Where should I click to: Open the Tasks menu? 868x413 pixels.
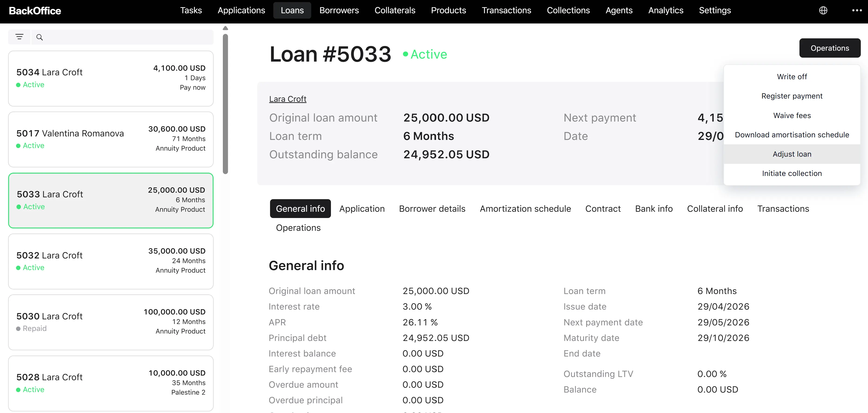(x=191, y=10)
